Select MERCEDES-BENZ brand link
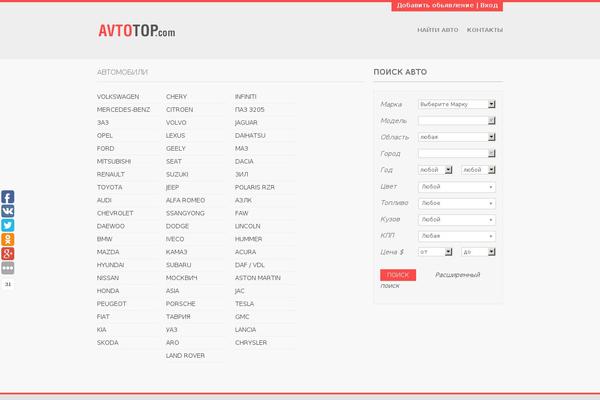This screenshot has width=600, height=400. 123,110
